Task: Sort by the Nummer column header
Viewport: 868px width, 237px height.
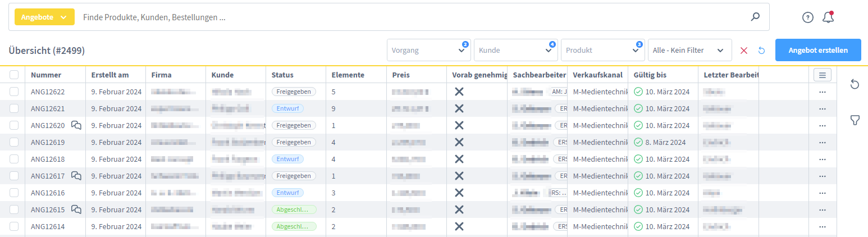Action: pyautogui.click(x=46, y=75)
